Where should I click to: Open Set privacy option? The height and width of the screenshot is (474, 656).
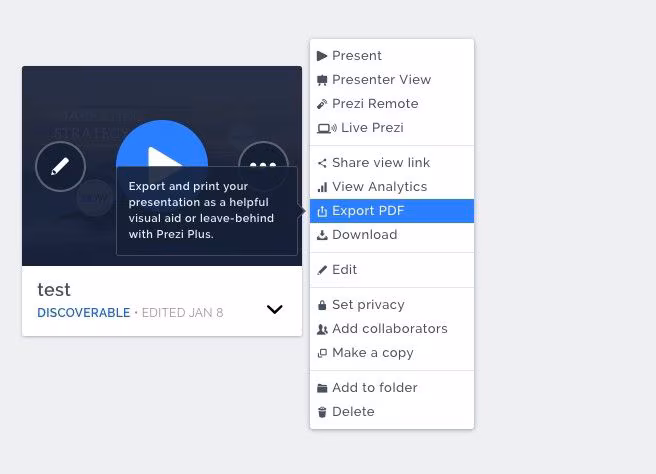pyautogui.click(x=368, y=305)
